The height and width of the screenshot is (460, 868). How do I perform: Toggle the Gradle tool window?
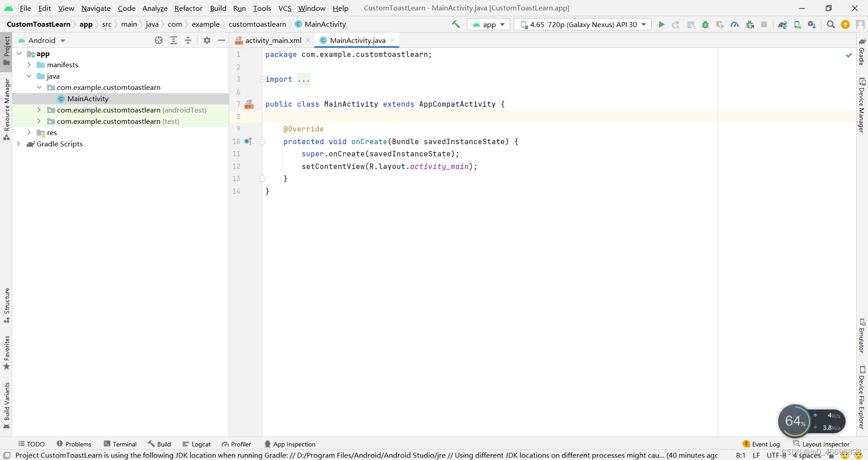[x=862, y=52]
